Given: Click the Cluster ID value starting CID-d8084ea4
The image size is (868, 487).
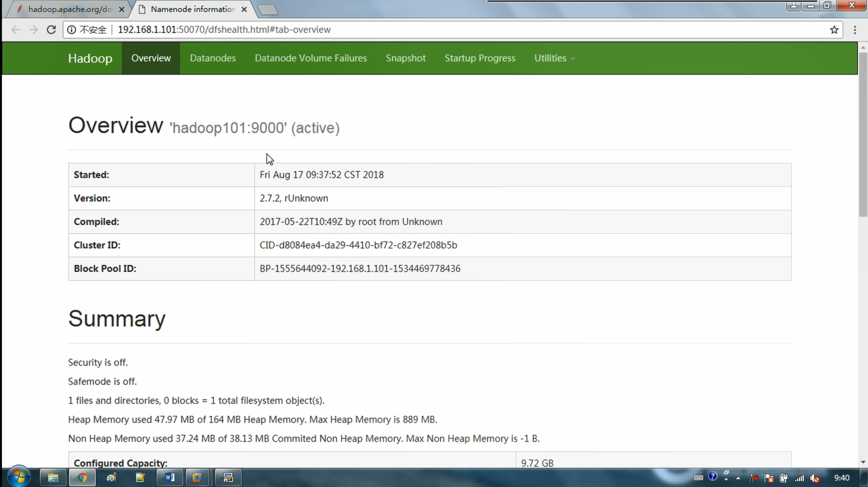Looking at the screenshot, I should coord(359,245).
